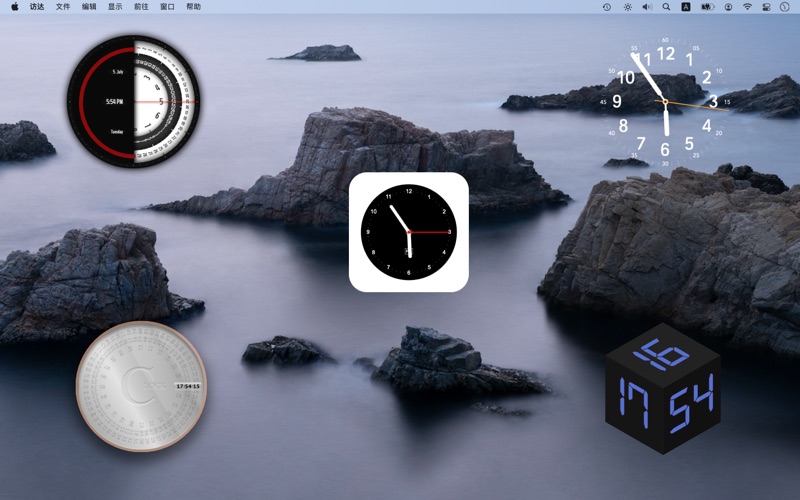Image resolution: width=800 pixels, height=500 pixels.
Task: Open the Apple menu
Action: (15, 7)
